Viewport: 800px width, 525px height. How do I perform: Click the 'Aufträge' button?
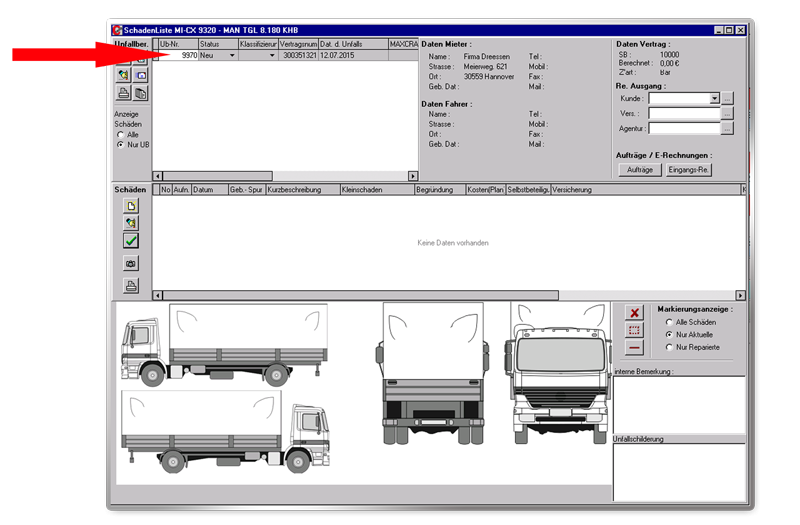640,170
